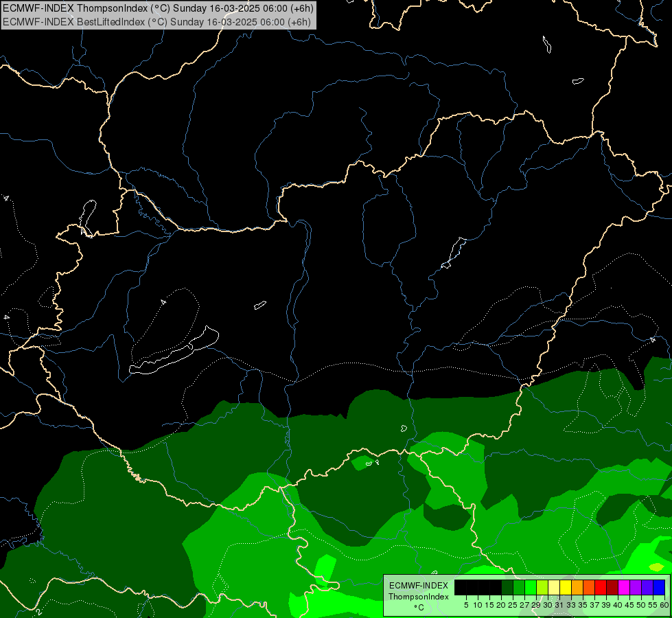Choose the bright red 37–39 legend swatch
672x618 pixels.
coord(601,587)
